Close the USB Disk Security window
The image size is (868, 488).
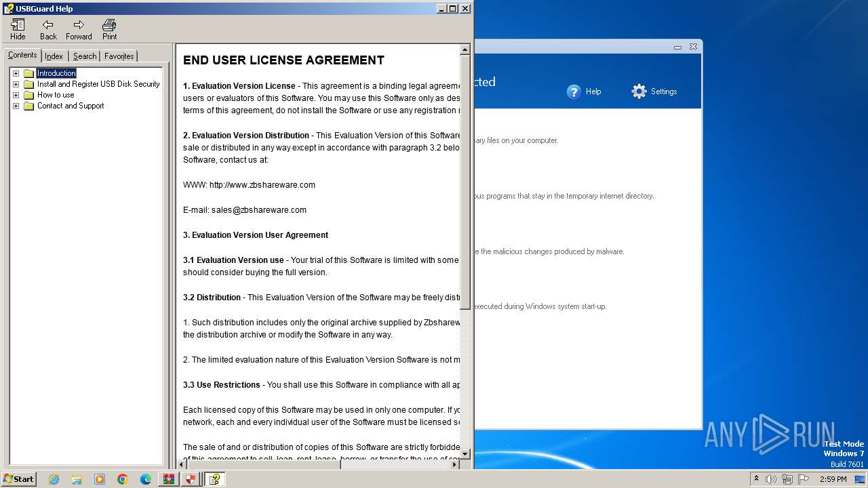(x=693, y=47)
